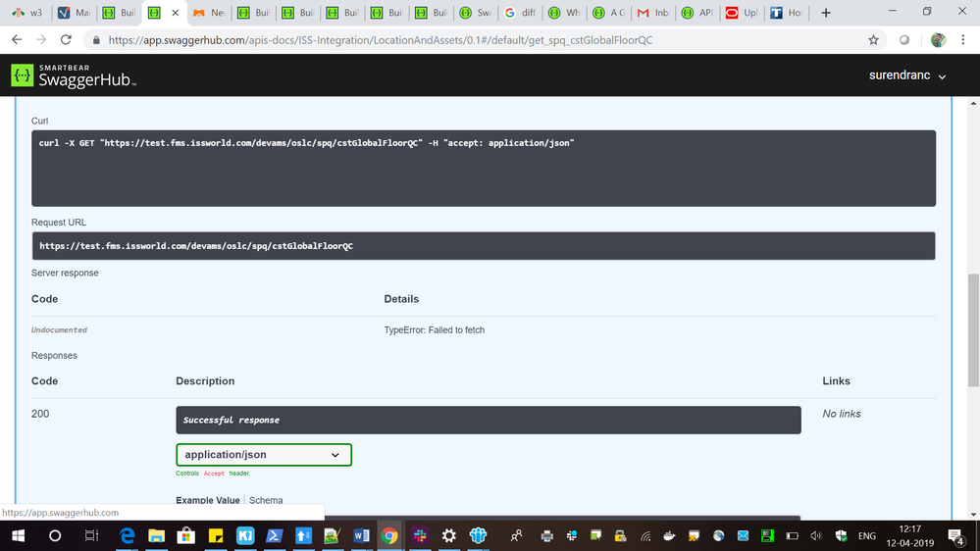The image size is (980, 551).
Task: Launch Slack from the taskbar
Action: pyautogui.click(x=419, y=535)
